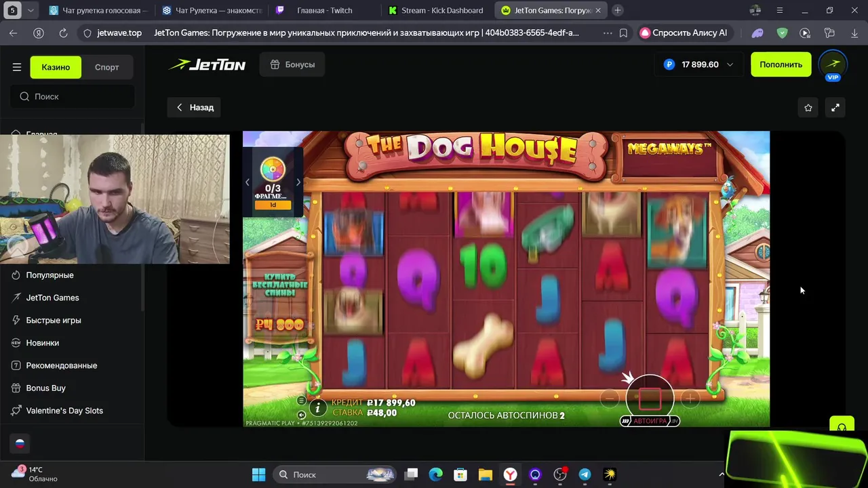Switch to Stream - Kick Dashboard tab

coord(437,10)
